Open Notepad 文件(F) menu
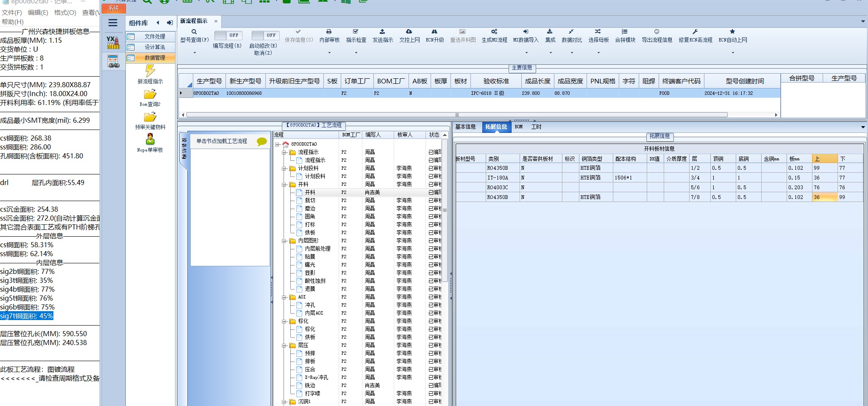Viewport: 868px width, 406px height. (11, 13)
